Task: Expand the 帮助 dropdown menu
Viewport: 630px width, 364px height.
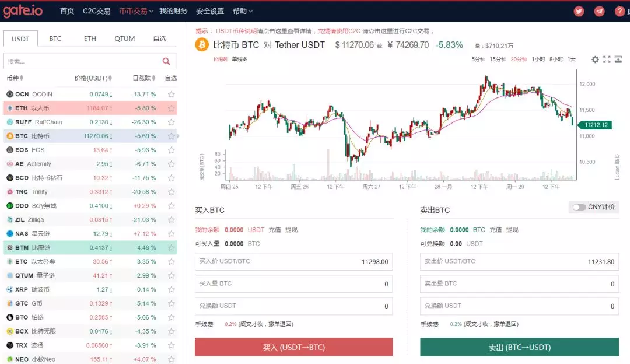Action: tap(240, 10)
